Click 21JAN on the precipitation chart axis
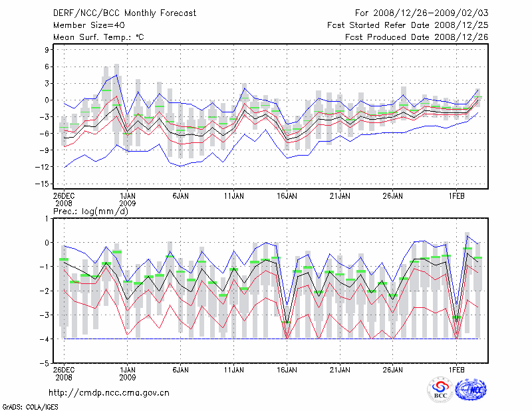The height and width of the screenshot is (411, 532). (x=339, y=368)
